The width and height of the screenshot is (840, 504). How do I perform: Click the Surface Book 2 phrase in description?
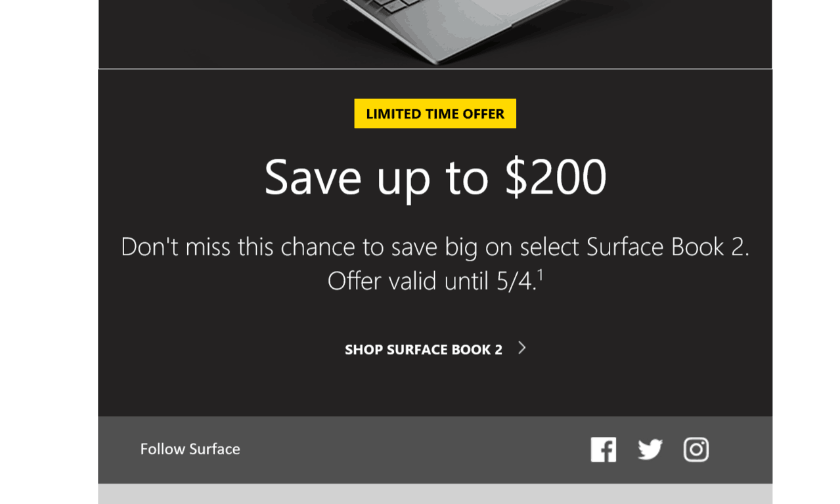click(x=667, y=247)
